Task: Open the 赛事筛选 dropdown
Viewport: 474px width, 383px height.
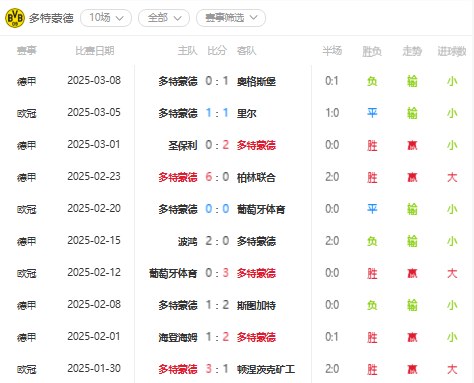Action: (x=231, y=18)
